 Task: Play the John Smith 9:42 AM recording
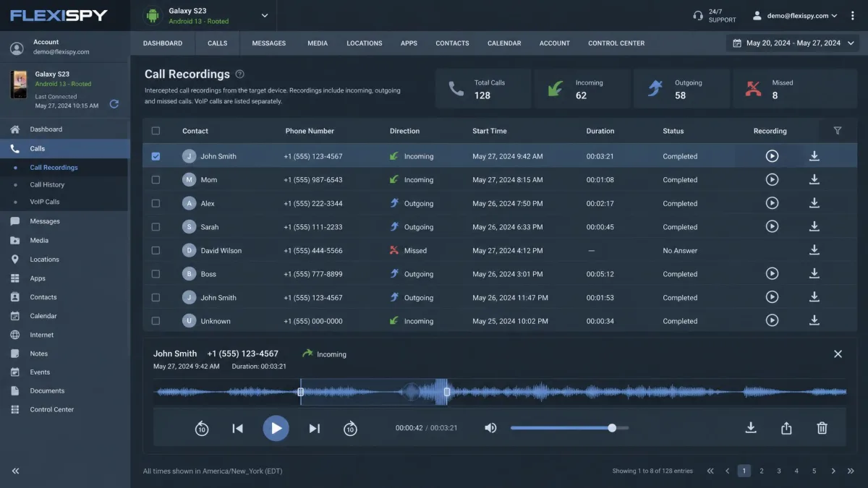772,156
